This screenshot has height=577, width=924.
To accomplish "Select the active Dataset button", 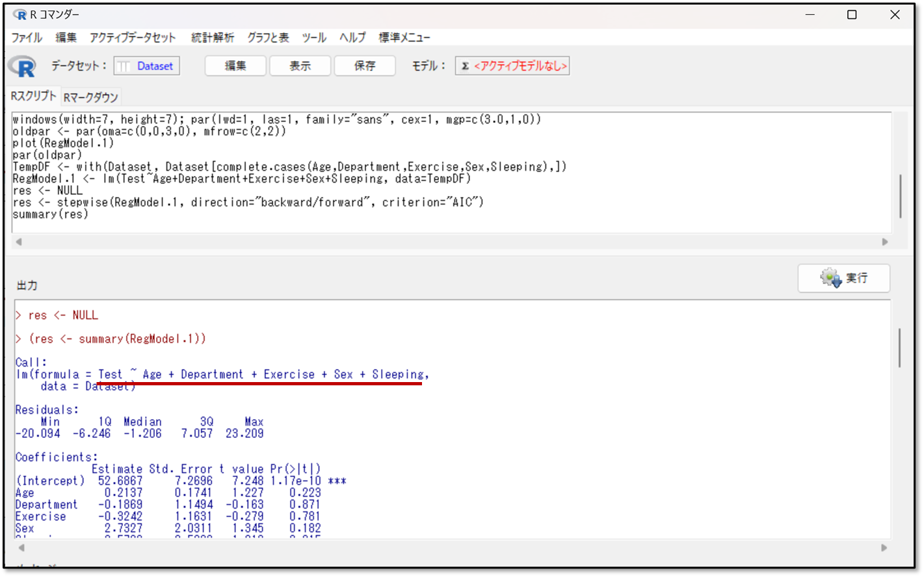I will (x=147, y=66).
